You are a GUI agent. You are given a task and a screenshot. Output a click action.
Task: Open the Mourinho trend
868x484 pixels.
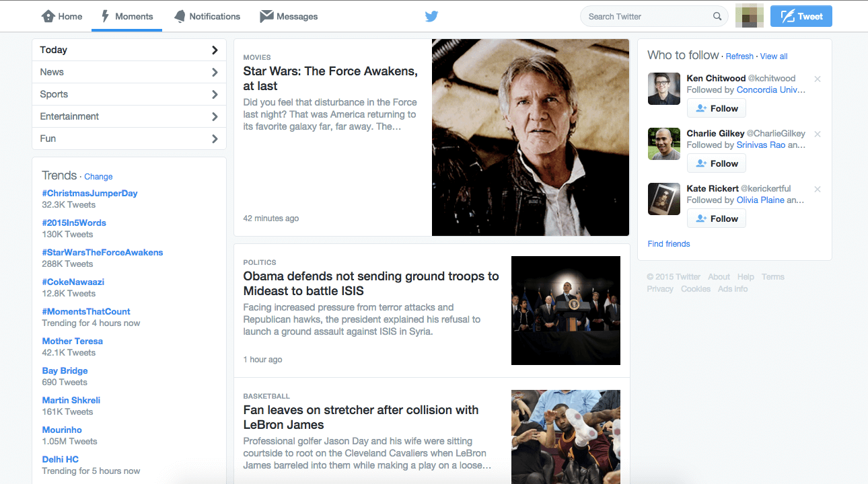62,430
